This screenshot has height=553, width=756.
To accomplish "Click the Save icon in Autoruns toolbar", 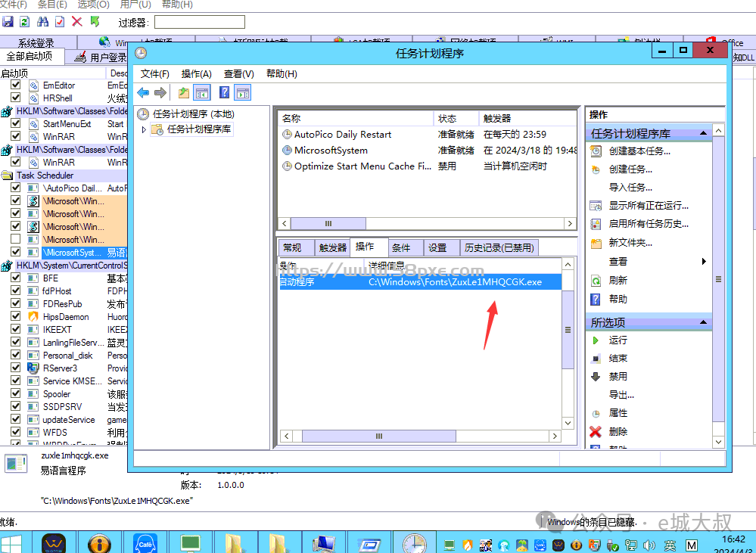I will [x=8, y=22].
